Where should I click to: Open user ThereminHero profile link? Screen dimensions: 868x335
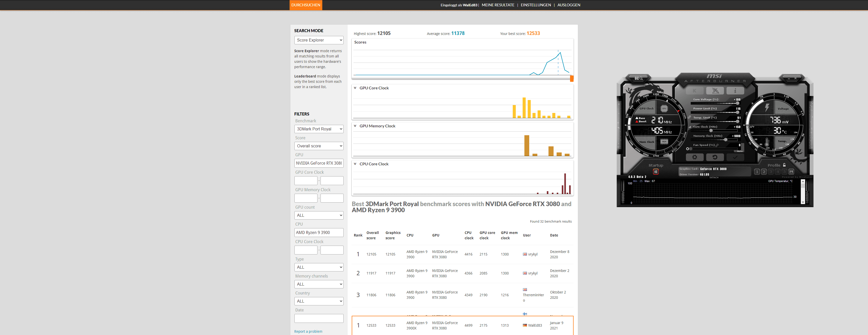click(533, 298)
